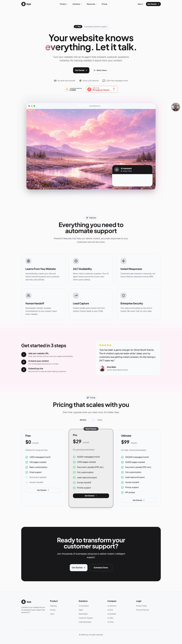This screenshot has width=182, height=644.
Task: Click Sign in in the header
Action: tap(140, 4)
